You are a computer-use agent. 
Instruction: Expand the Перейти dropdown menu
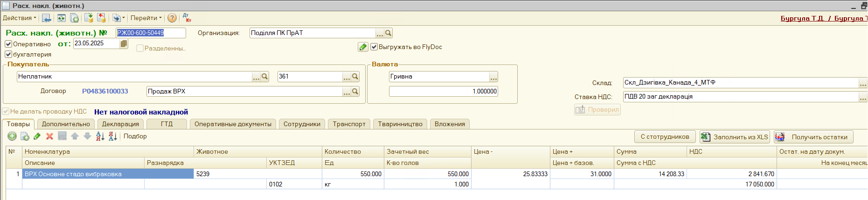pos(146,18)
